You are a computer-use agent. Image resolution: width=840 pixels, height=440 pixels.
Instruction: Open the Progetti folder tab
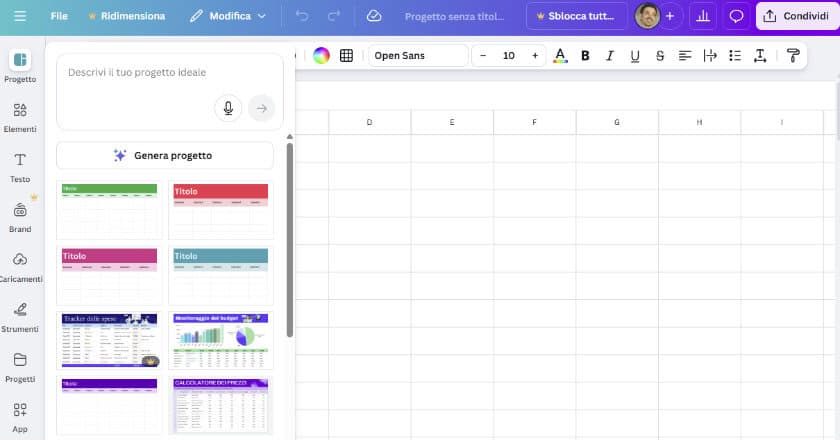click(20, 367)
